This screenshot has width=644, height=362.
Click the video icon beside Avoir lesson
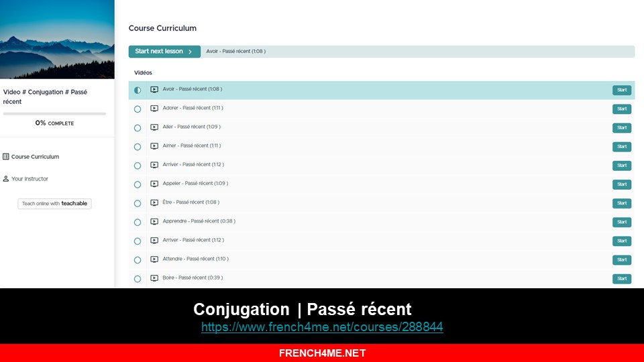tap(154, 90)
